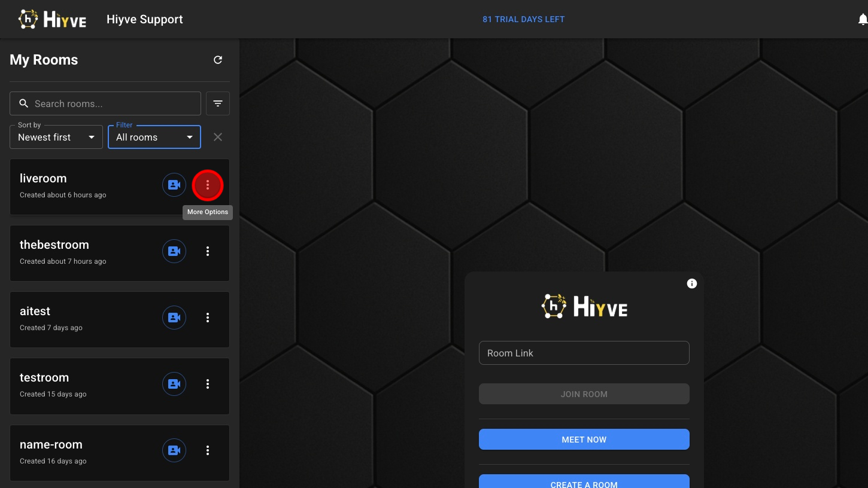Screen dimensions: 868x488
Task: Open more options for aitest room
Action: [x=208, y=318]
